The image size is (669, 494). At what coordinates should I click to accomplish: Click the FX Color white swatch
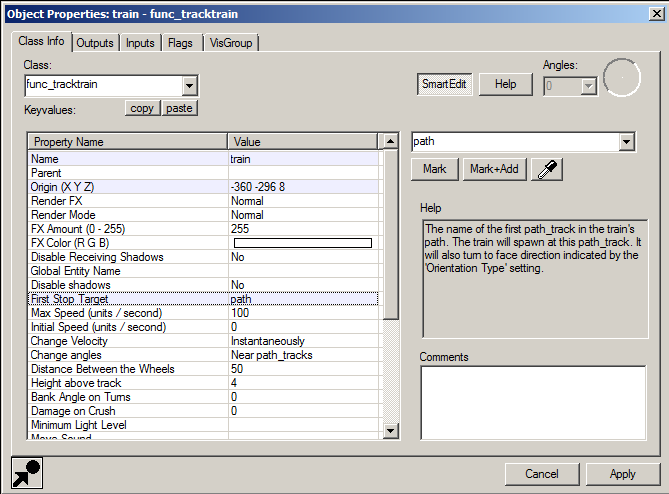point(302,243)
